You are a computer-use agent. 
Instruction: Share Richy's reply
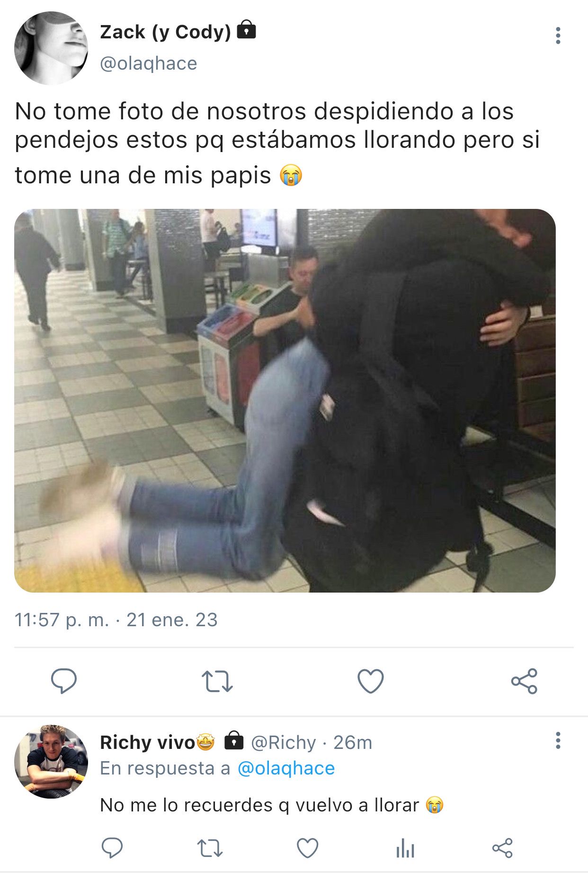(502, 847)
